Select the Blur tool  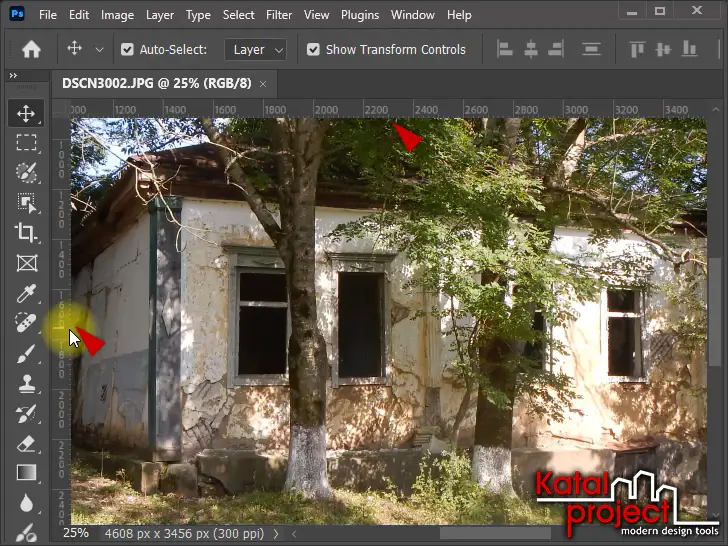pos(26,503)
